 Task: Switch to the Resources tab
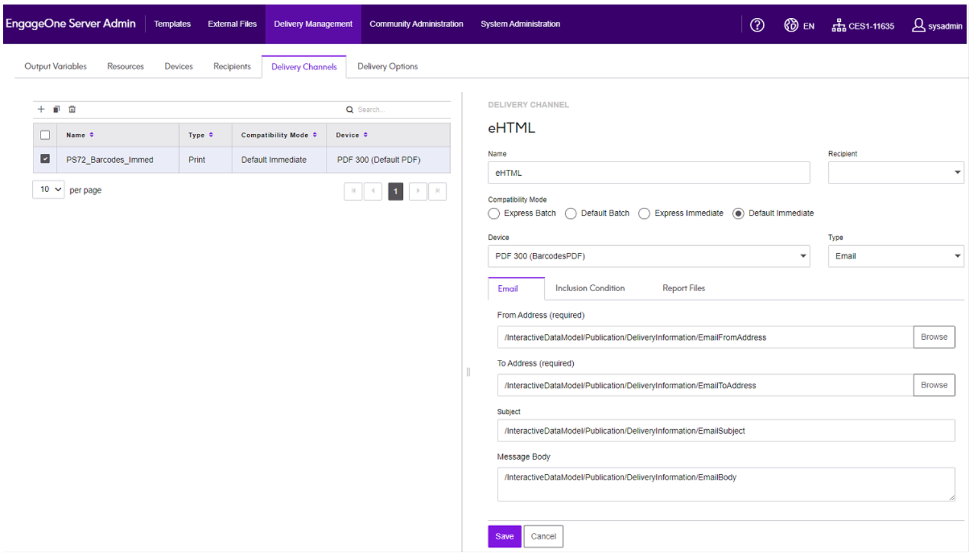pyautogui.click(x=126, y=66)
